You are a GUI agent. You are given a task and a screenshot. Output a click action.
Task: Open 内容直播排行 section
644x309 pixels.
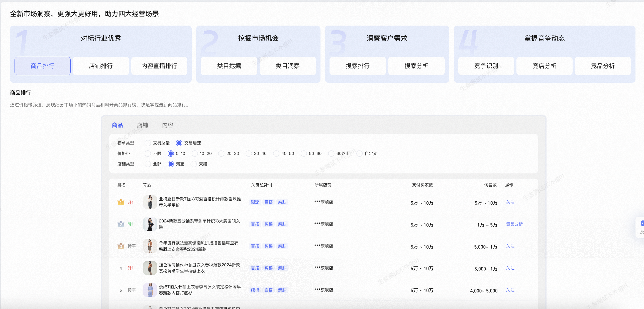[x=159, y=66]
